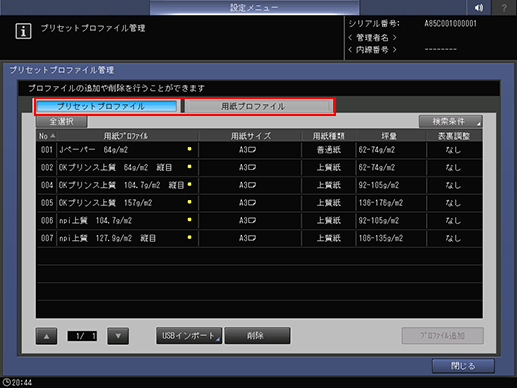The height and width of the screenshot is (388, 517).
Task: Click the serial number A85C001000001
Action: pos(450,24)
